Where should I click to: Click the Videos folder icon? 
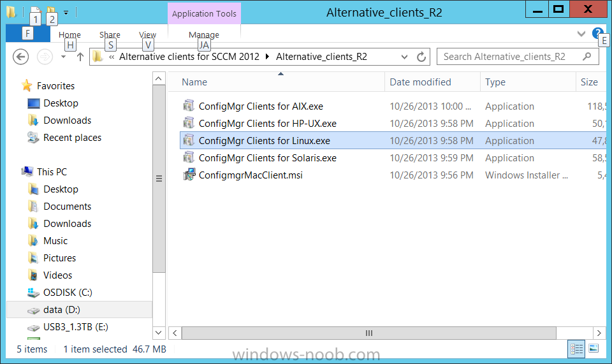click(34, 275)
